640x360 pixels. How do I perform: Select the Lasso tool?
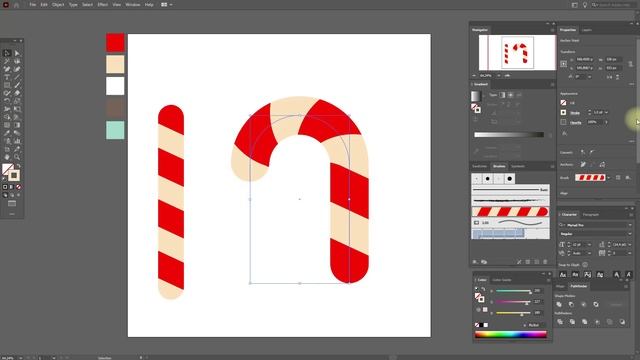[x=17, y=61]
